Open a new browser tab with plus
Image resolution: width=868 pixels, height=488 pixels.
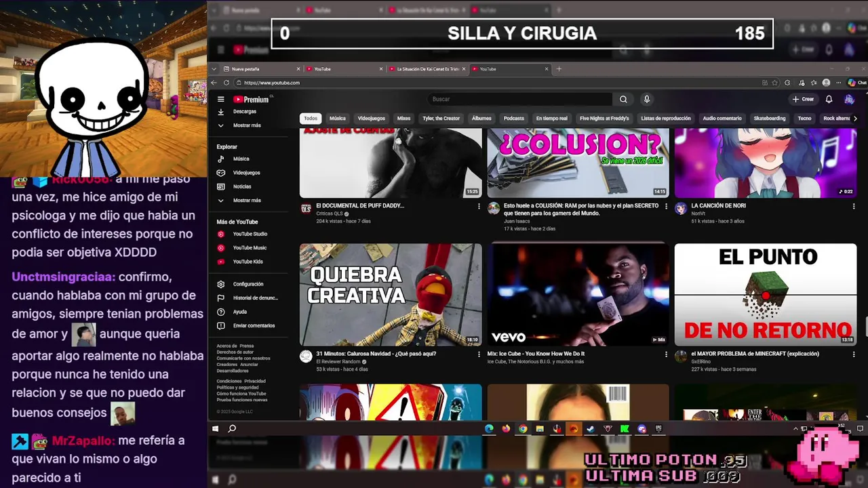point(559,69)
